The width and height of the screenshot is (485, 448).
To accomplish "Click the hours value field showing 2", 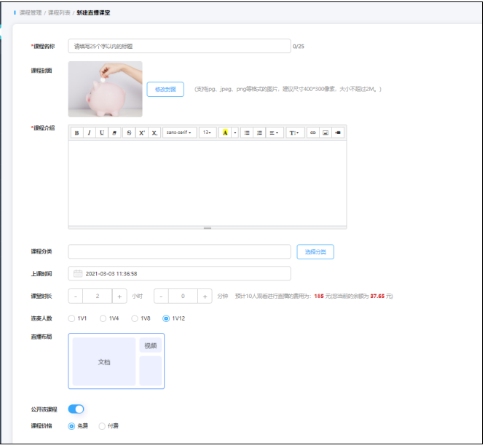I will [98, 296].
